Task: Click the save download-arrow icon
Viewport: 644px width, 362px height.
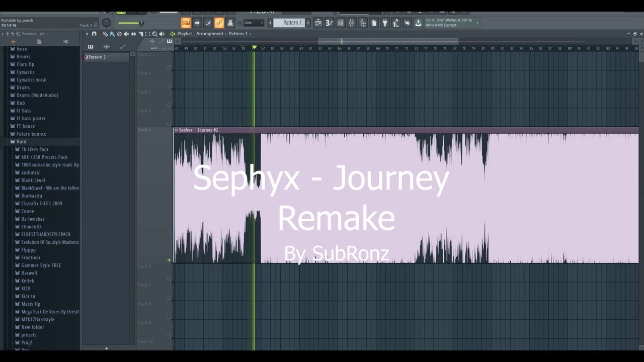Action: click(418, 23)
